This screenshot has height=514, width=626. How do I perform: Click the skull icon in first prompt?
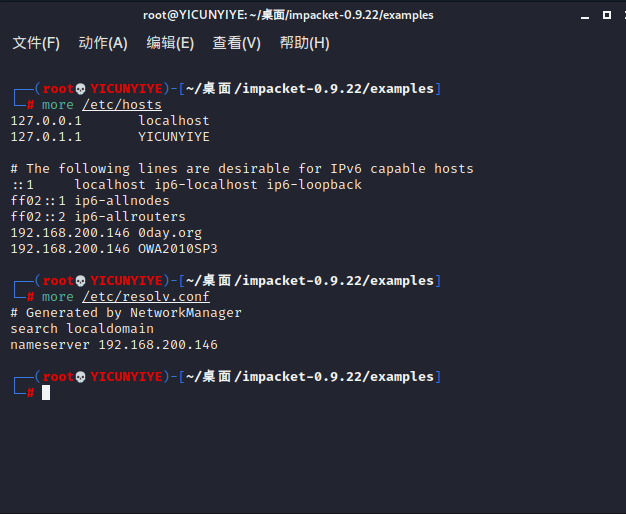click(80, 89)
